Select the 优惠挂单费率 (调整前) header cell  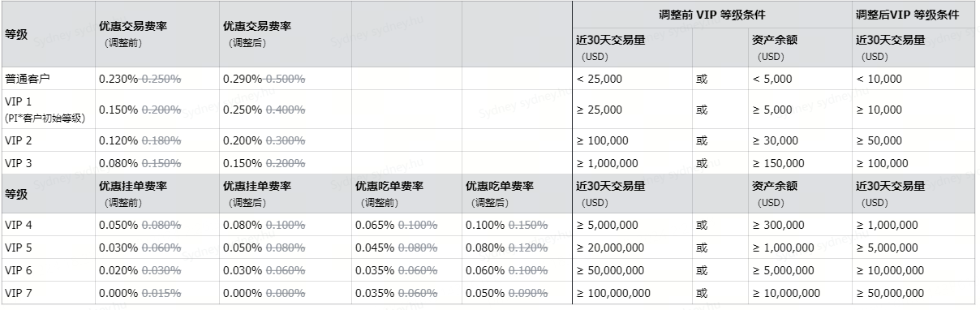(157, 193)
